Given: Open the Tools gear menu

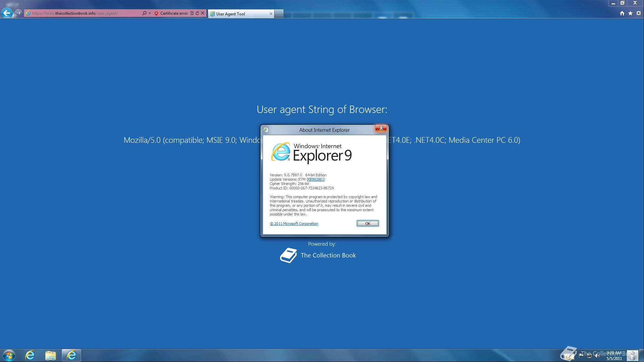Looking at the screenshot, I should pyautogui.click(x=639, y=13).
